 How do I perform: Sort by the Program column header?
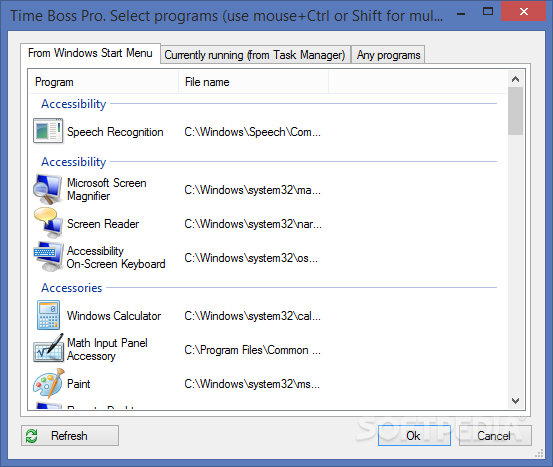pos(103,82)
